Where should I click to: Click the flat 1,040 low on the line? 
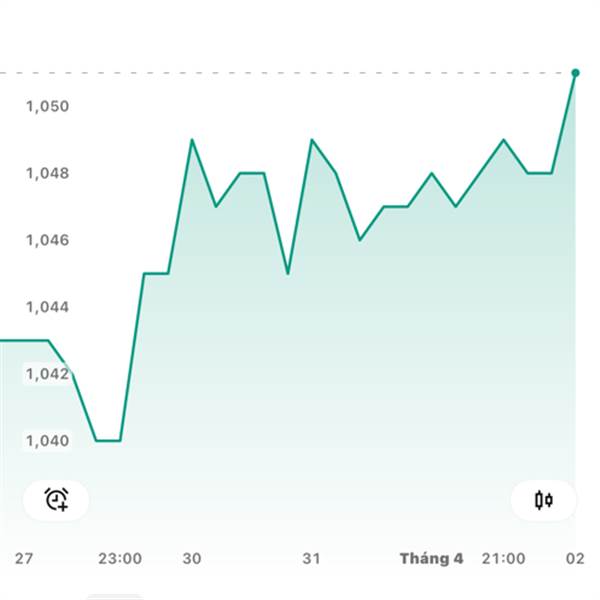click(x=108, y=440)
